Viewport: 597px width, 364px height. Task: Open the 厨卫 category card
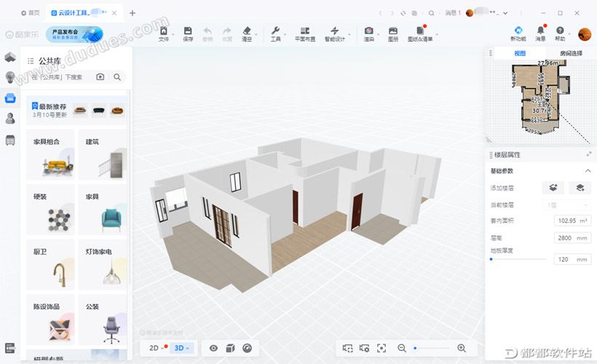click(x=50, y=264)
